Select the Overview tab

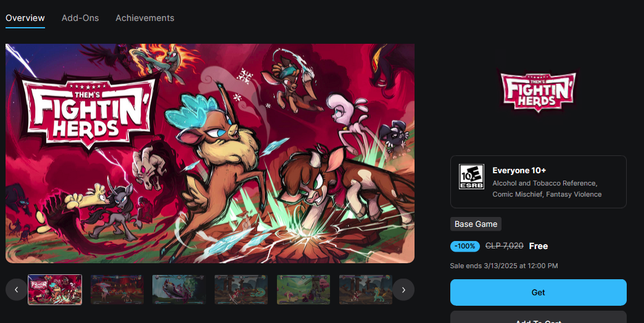(x=25, y=18)
